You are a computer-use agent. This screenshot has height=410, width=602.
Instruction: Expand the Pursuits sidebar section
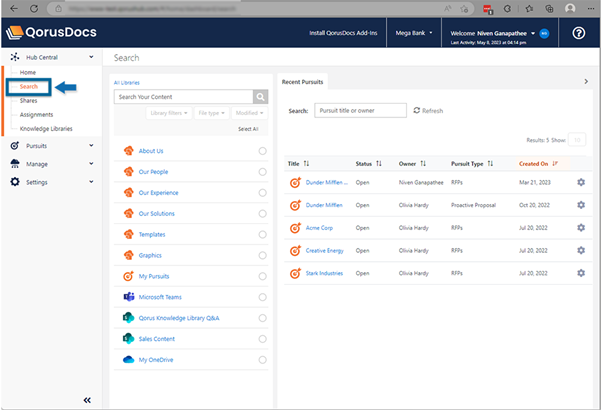[x=91, y=145]
